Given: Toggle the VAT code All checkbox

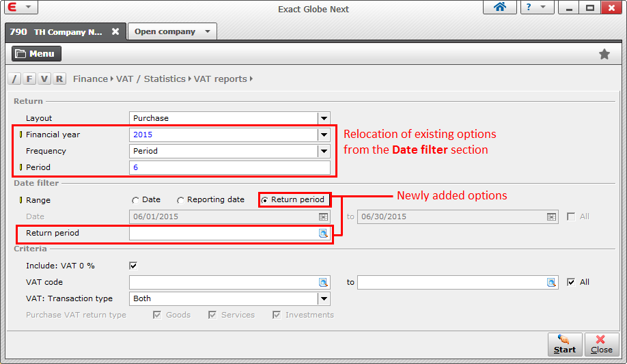Looking at the screenshot, I should (x=571, y=282).
